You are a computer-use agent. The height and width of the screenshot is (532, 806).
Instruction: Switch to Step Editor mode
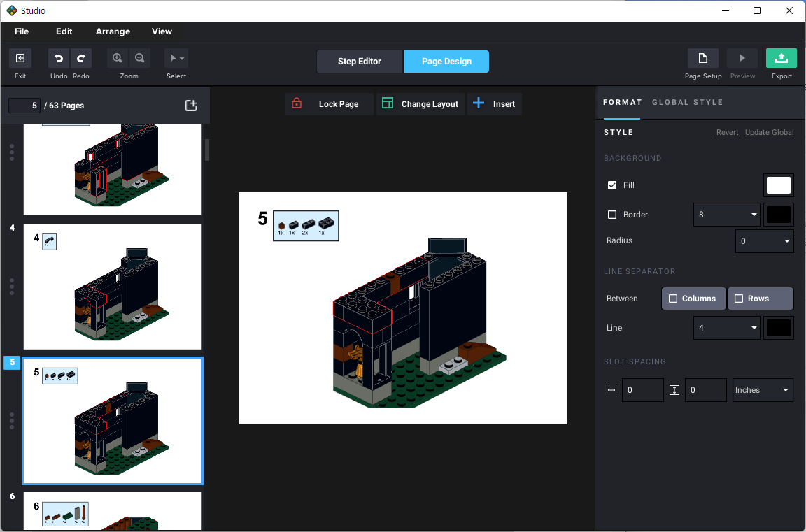click(360, 61)
